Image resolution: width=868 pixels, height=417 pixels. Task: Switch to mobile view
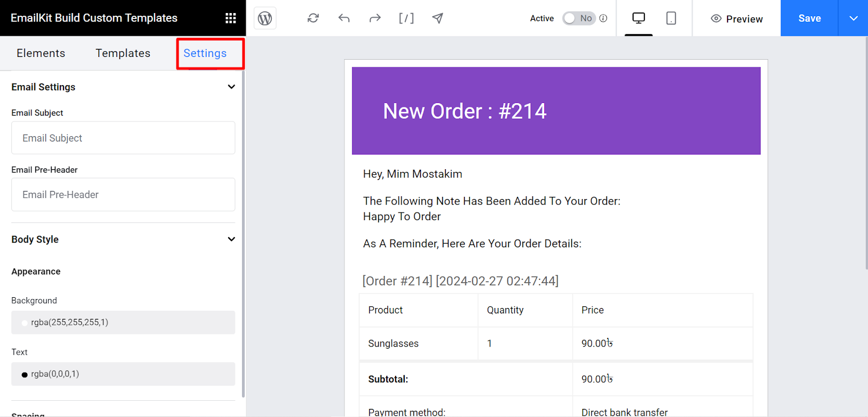click(x=671, y=18)
